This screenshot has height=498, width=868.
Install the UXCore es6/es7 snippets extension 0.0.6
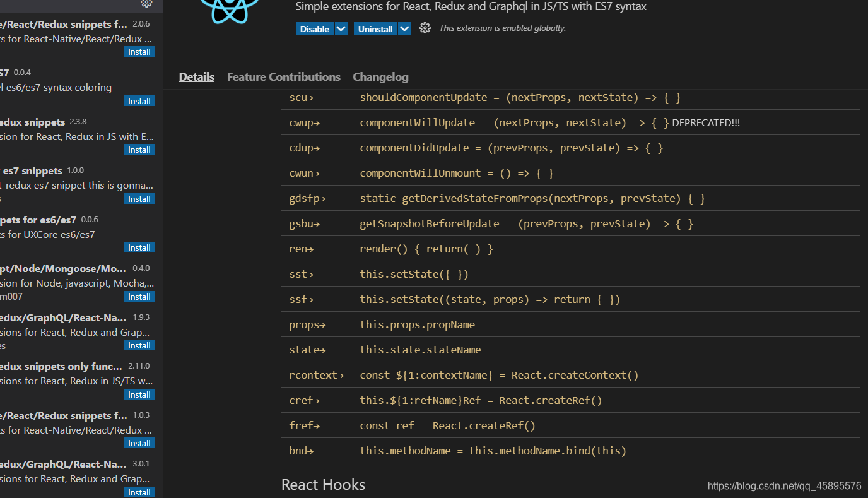click(139, 247)
